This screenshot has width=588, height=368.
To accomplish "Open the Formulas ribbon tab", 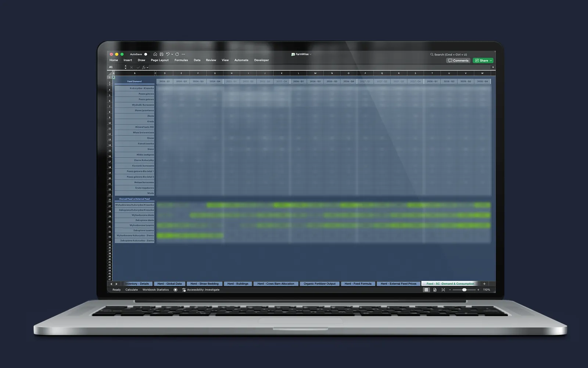I will 181,60.
